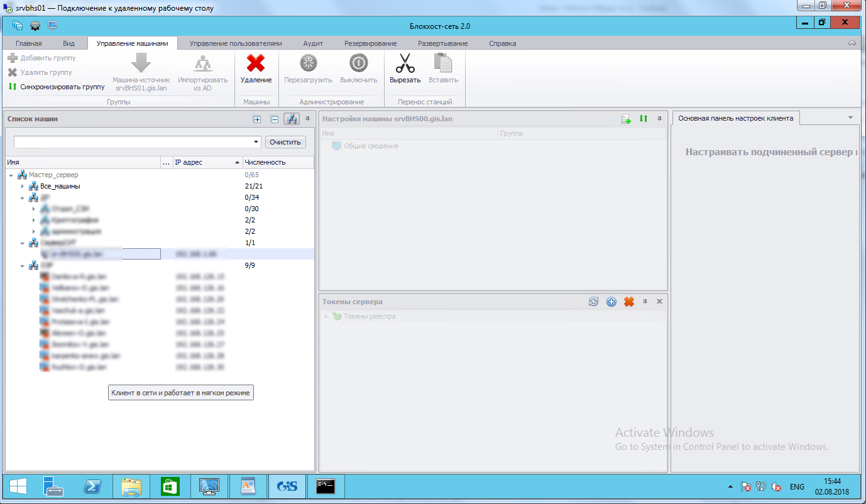Click the monitor icon in the title bar
Viewport: 866px width, 504px height.
point(53,26)
